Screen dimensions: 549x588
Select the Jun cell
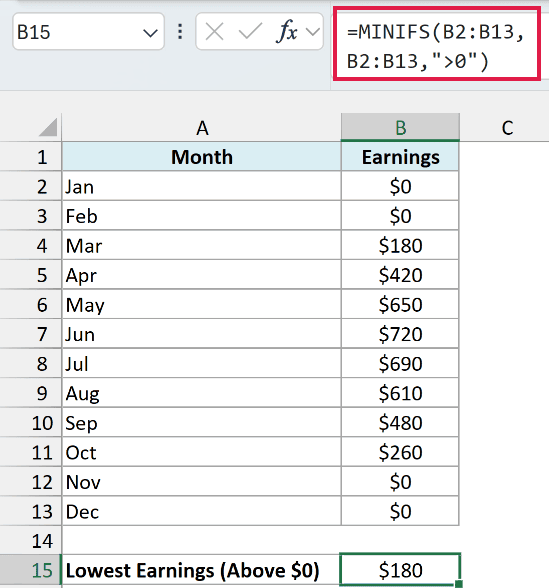tap(202, 334)
